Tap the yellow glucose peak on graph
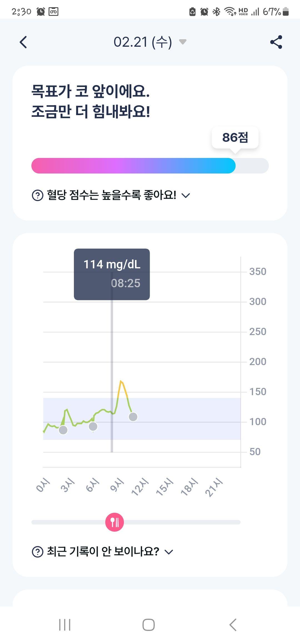This screenshot has width=300, height=644. tap(121, 382)
